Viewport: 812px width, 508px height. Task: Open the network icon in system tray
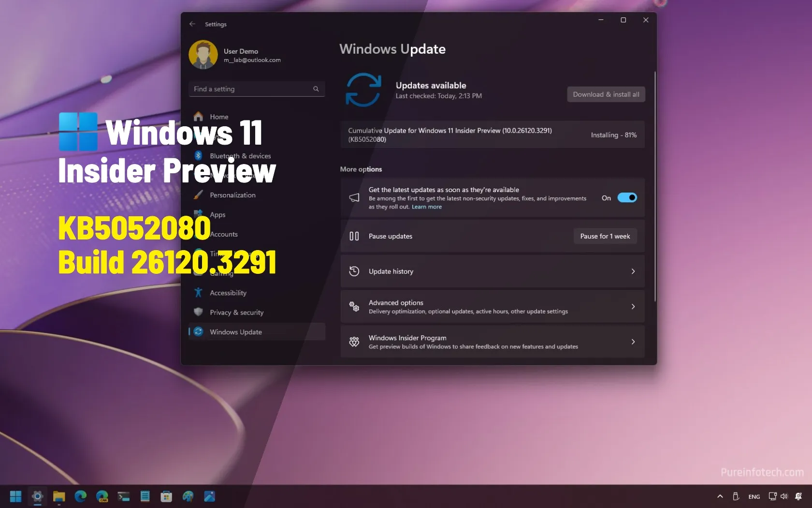click(x=772, y=496)
